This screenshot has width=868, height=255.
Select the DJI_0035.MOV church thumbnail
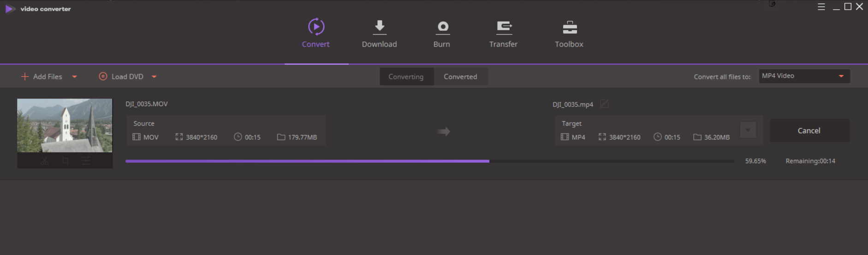[x=65, y=125]
